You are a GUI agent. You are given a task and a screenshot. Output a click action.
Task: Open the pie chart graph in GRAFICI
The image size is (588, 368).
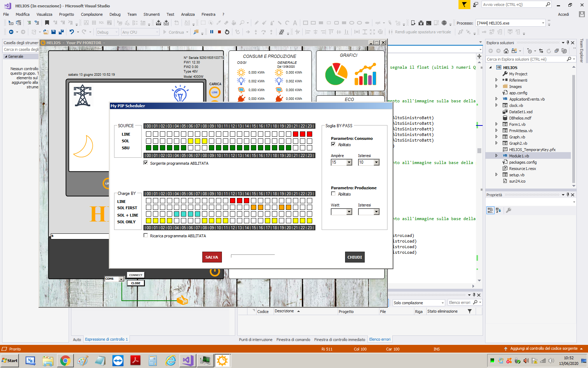click(336, 74)
